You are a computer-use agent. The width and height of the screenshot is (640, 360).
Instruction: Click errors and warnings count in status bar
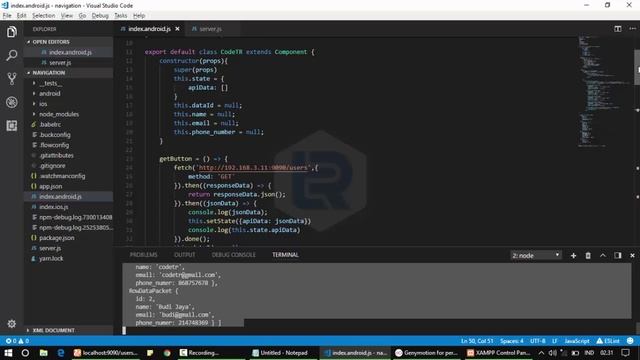(17, 341)
